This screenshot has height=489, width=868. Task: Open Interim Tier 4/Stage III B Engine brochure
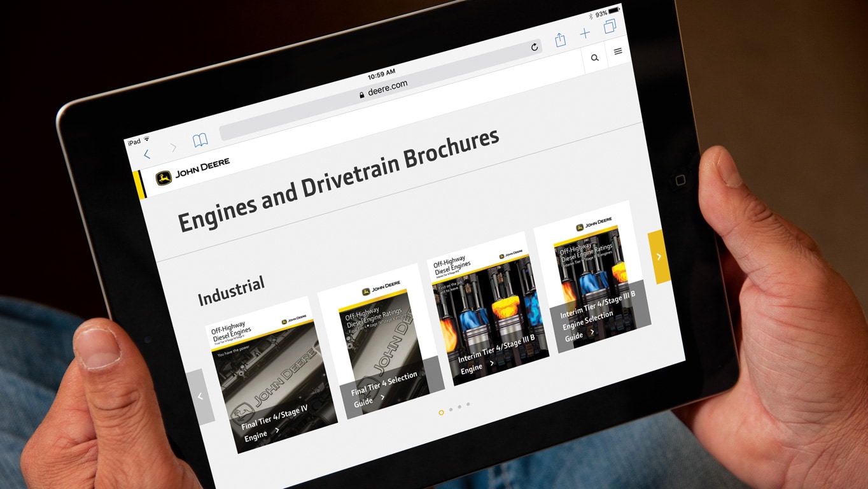(487, 310)
